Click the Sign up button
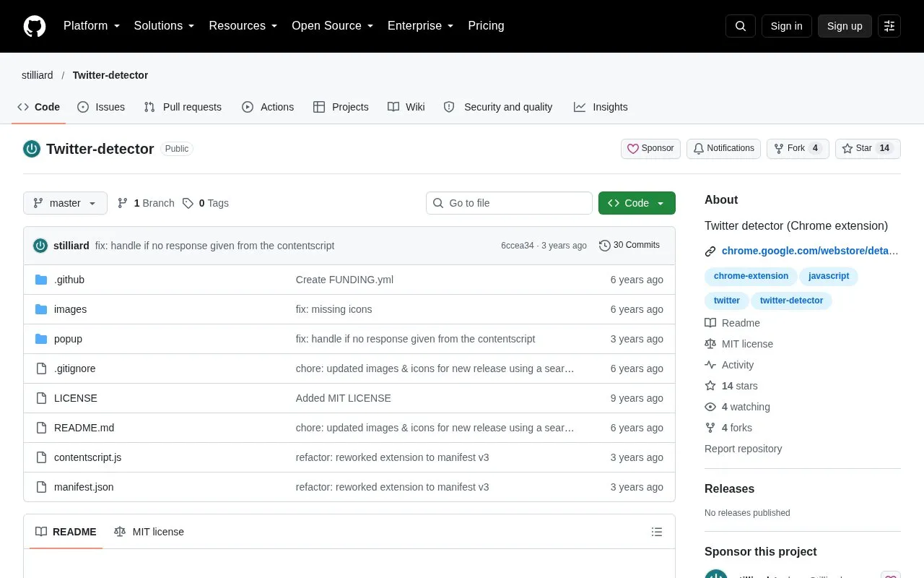This screenshot has height=578, width=924. 845,26
